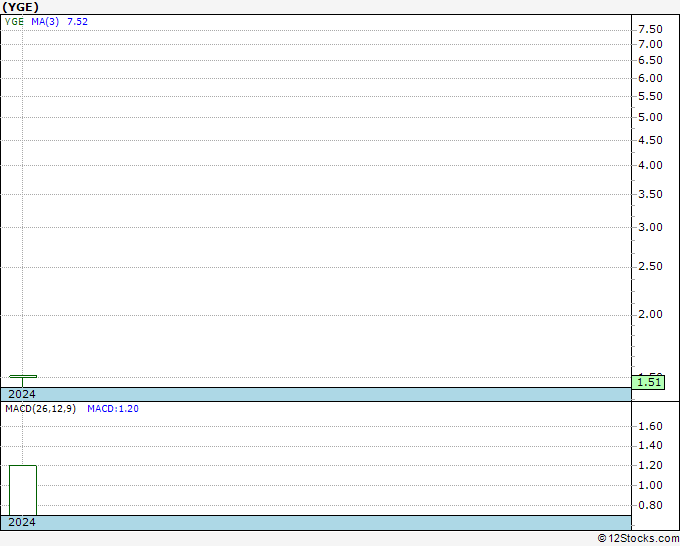
Task: Click the 1.20 MACD axis label
Action: pyautogui.click(x=651, y=465)
